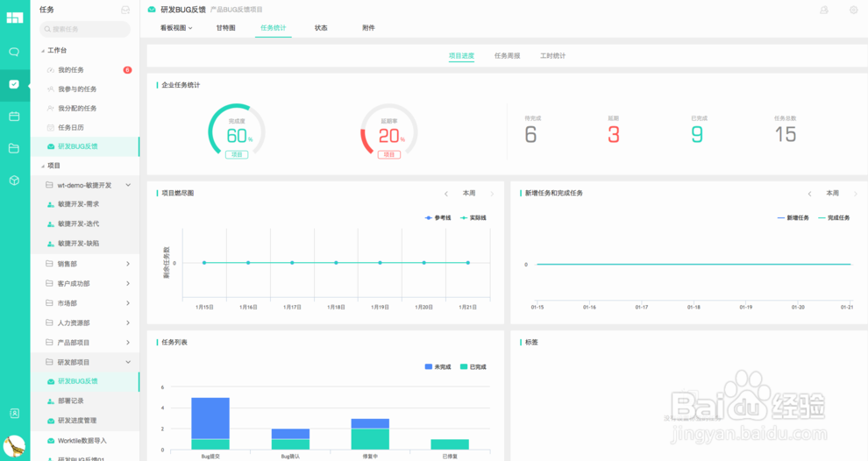Open the applications cube icon
868x461 pixels.
point(14,181)
